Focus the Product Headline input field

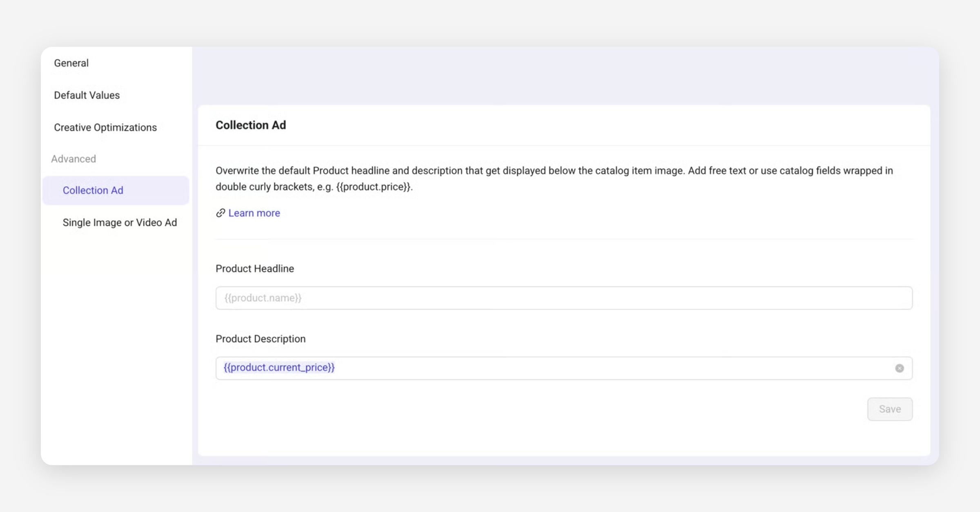point(563,298)
